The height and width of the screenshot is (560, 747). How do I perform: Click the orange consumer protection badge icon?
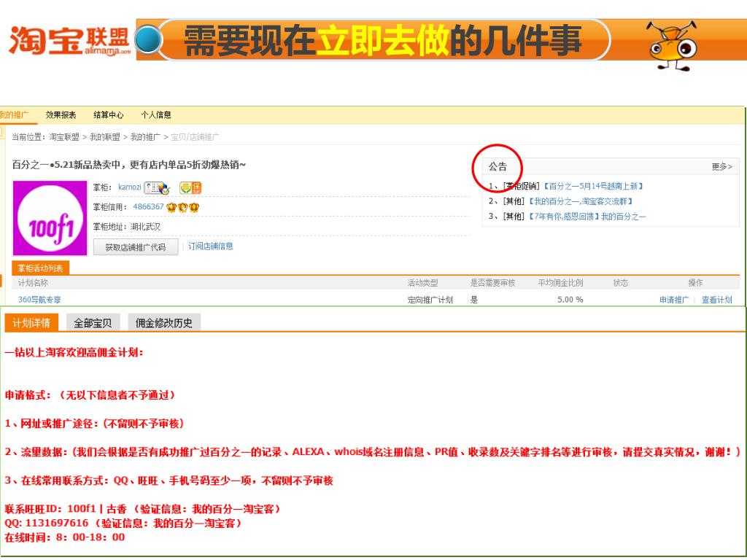190,187
